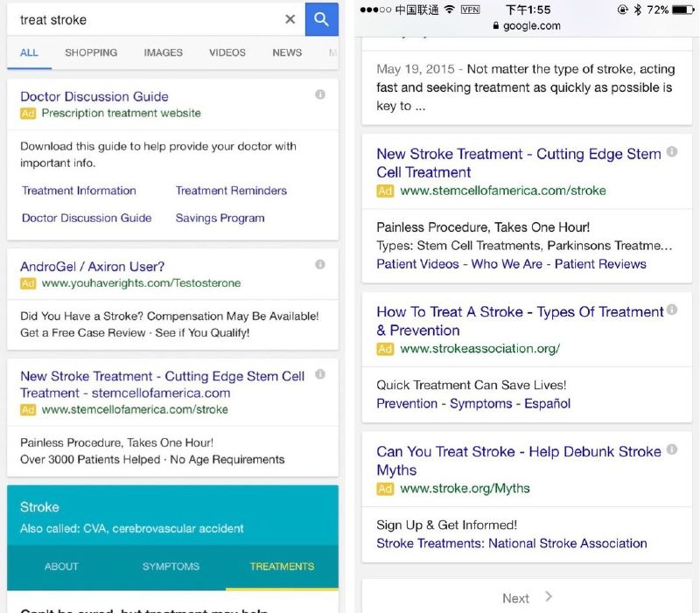This screenshot has height=613, width=700.
Task: Open info icon for Doctor Discussion Guide ad
Action: pos(320,94)
